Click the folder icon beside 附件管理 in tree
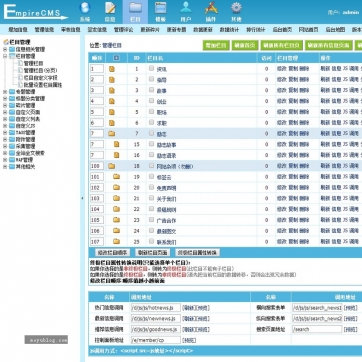 (x=12, y=139)
